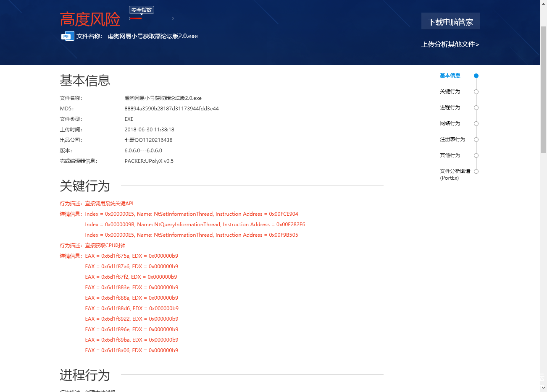The width and height of the screenshot is (547, 392).
Task: Click the EAX = 0x6d1f883e line
Action: pyautogui.click(x=131, y=287)
